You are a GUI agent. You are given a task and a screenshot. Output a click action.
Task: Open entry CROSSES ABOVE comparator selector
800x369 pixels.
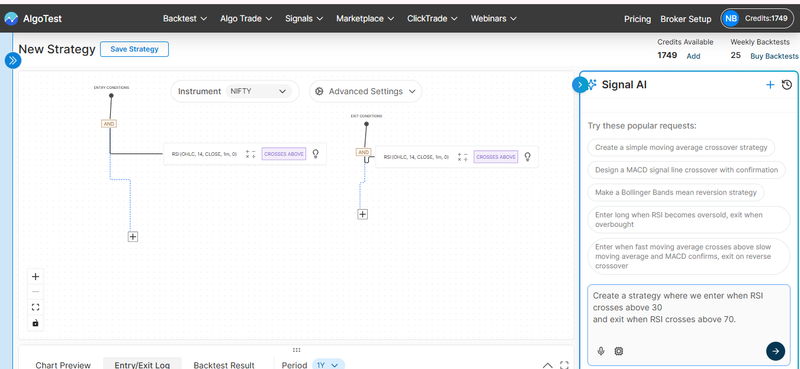[284, 154]
